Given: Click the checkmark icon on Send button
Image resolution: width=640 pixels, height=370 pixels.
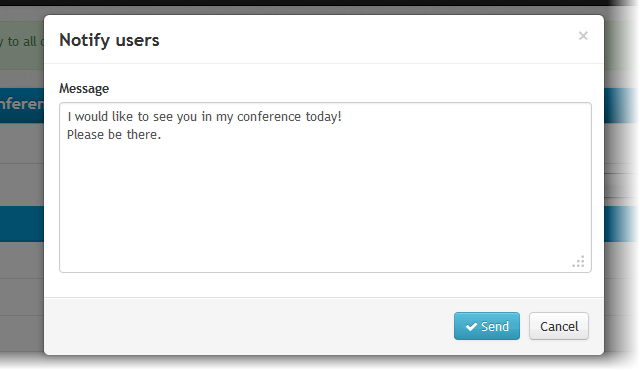Looking at the screenshot, I should pyautogui.click(x=471, y=326).
